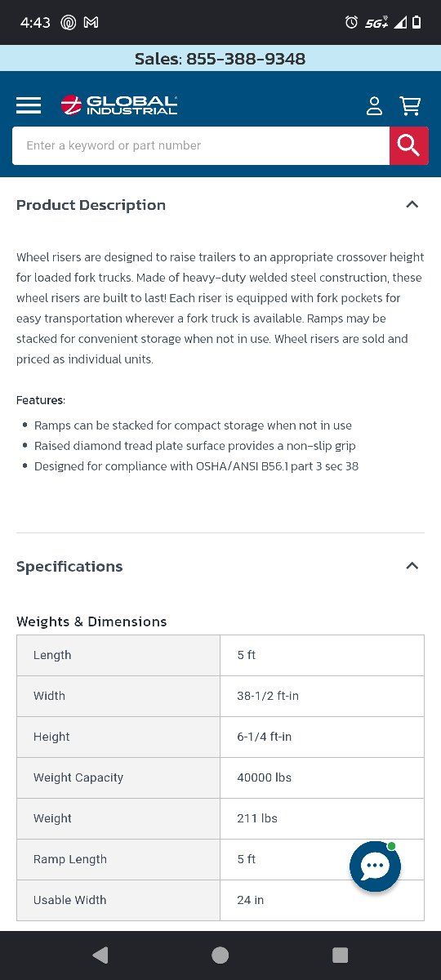The image size is (441, 980).
Task: Open the user account icon
Action: click(x=374, y=105)
